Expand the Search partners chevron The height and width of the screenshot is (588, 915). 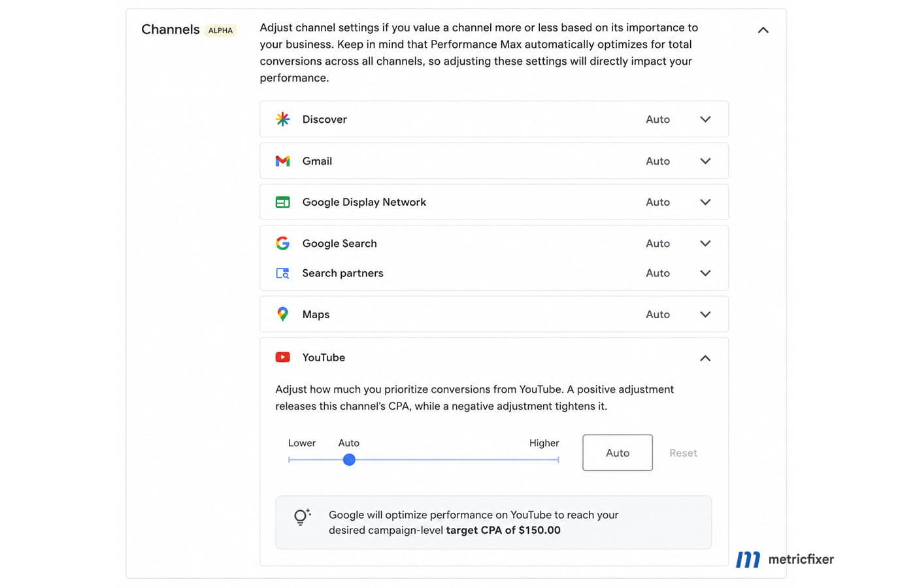pos(705,273)
